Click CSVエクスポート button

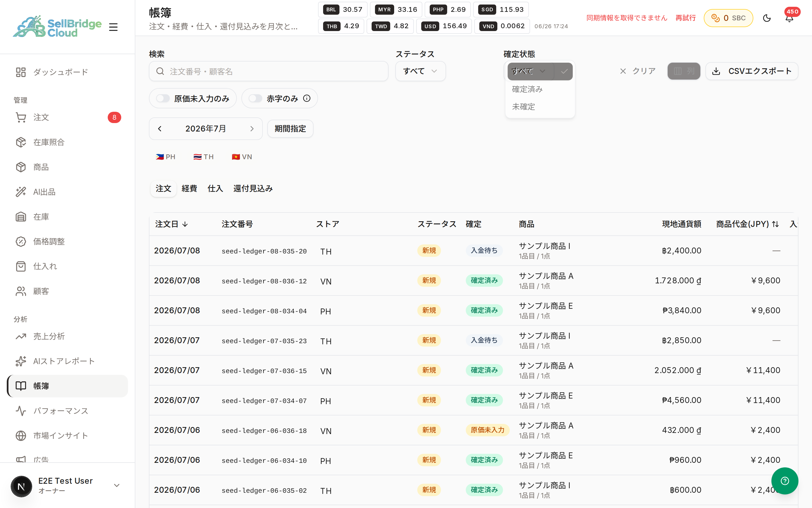[x=752, y=71]
